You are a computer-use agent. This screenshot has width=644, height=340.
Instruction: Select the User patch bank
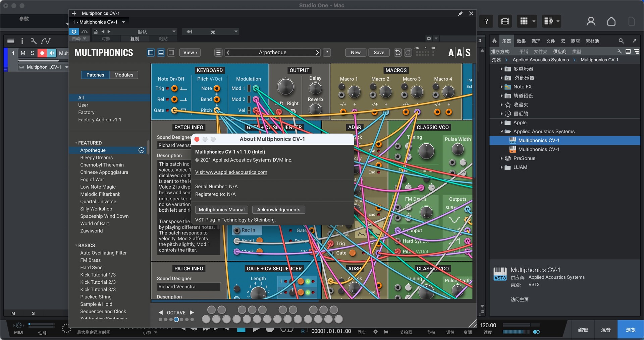click(83, 105)
